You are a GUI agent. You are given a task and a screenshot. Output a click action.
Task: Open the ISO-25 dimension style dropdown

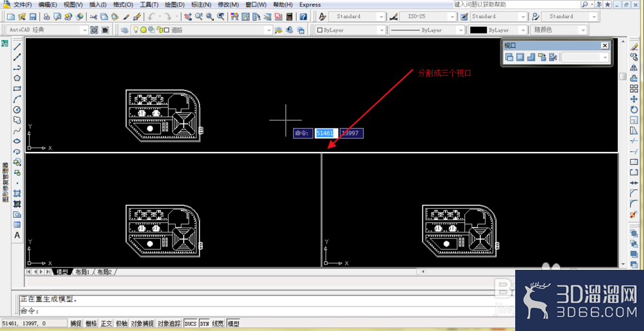point(452,17)
